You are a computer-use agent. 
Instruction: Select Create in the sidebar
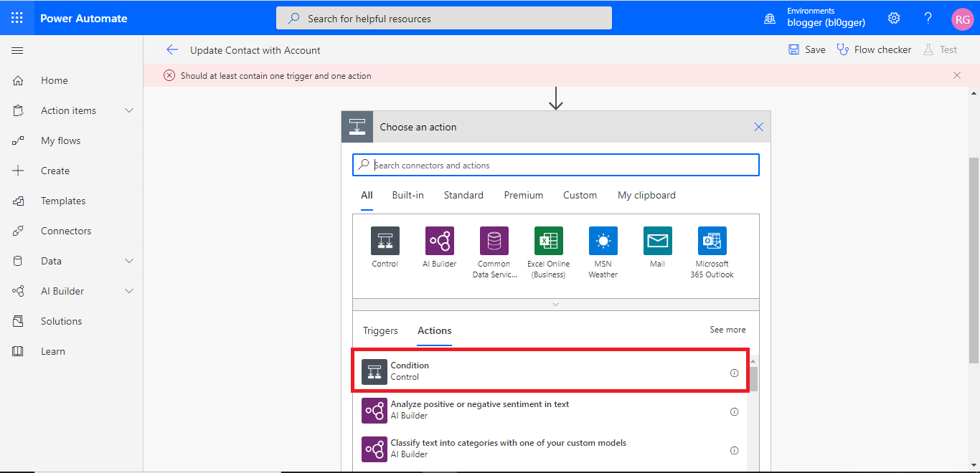tap(55, 171)
